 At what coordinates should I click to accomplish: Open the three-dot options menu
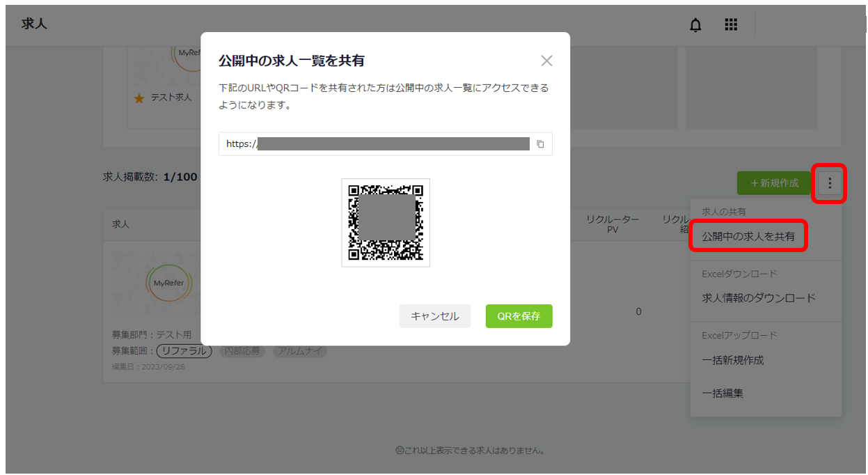[x=829, y=182]
